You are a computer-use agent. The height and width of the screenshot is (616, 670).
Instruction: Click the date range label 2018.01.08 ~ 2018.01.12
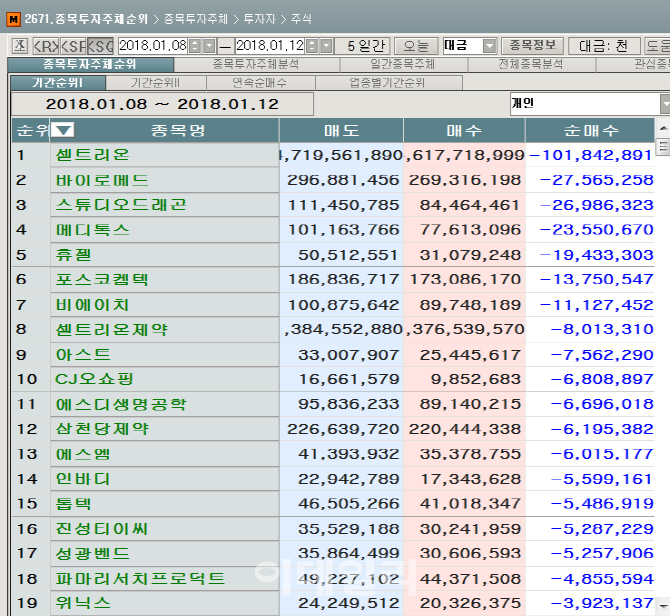coord(162,104)
